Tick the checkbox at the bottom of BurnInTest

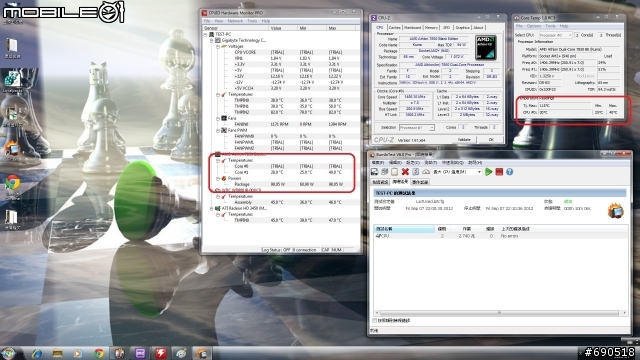coord(375,321)
